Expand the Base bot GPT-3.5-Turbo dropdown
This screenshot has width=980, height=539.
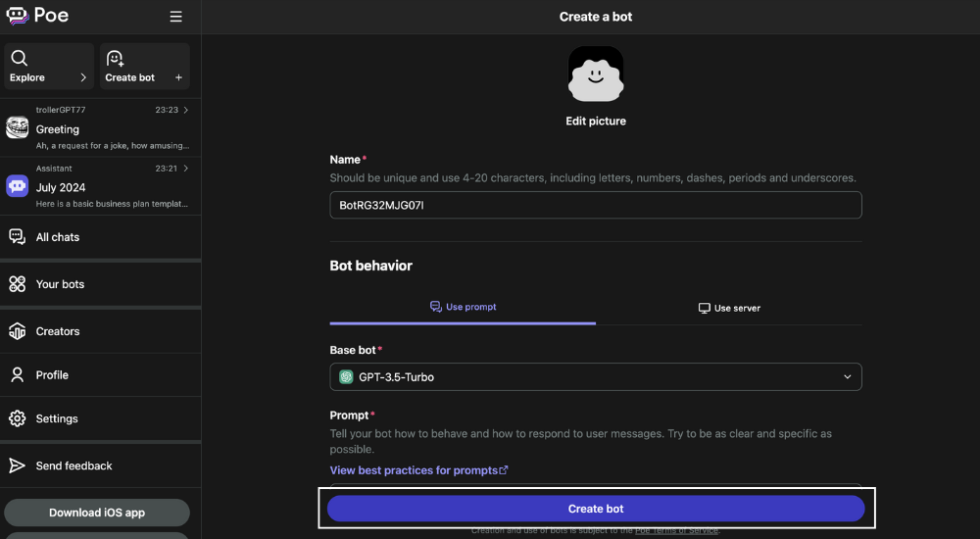click(596, 377)
